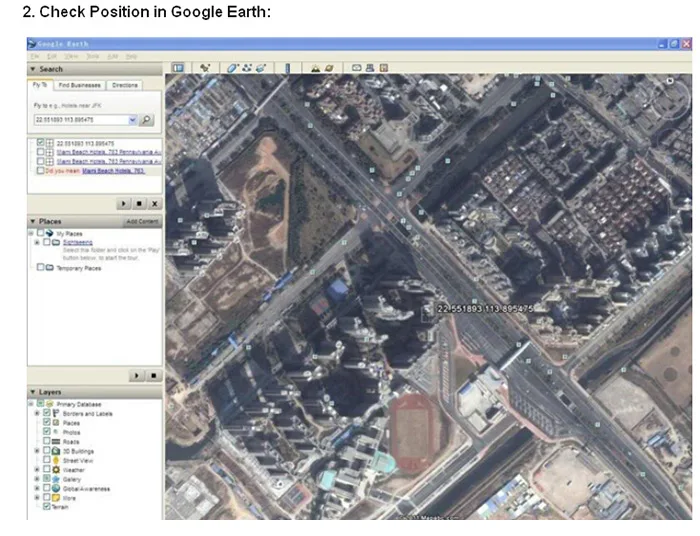Click the Temporary Places folder icon

click(50, 268)
